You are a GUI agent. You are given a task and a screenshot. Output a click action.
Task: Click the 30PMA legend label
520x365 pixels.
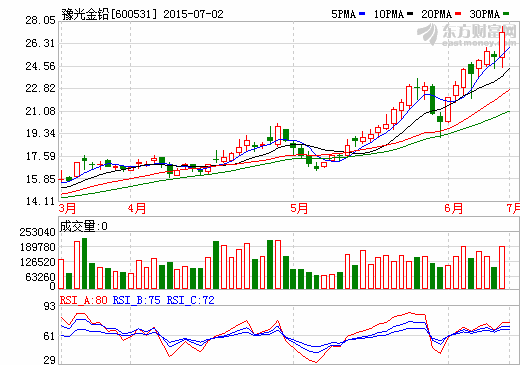click(484, 14)
